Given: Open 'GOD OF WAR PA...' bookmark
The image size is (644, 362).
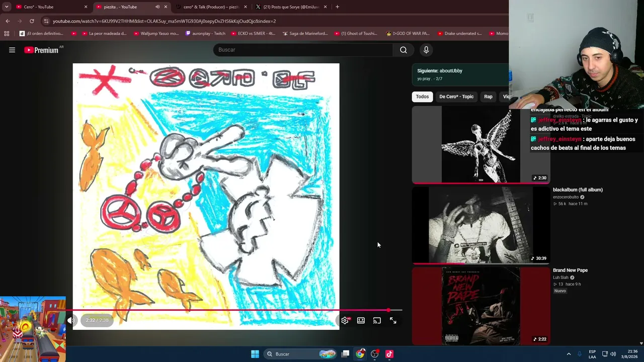Looking at the screenshot, I should [408, 34].
